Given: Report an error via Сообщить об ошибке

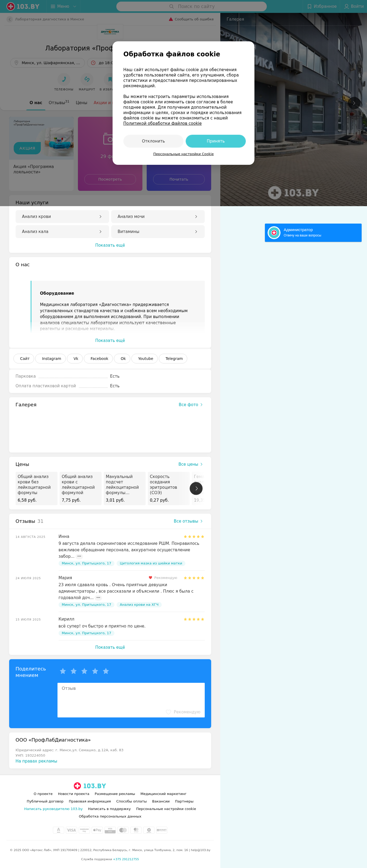Looking at the screenshot, I should coord(191,19).
